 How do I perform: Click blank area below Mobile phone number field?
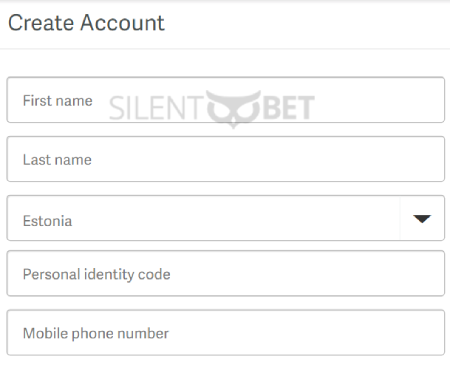click(x=225, y=366)
